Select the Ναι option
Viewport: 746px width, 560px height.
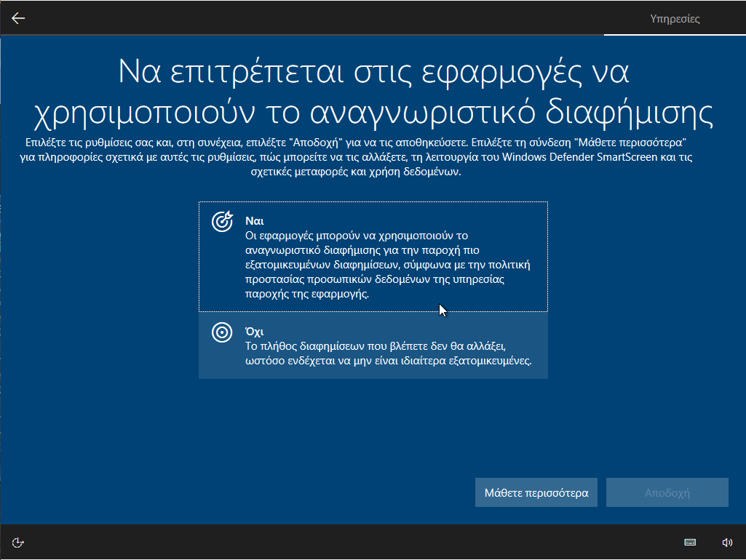click(373, 257)
